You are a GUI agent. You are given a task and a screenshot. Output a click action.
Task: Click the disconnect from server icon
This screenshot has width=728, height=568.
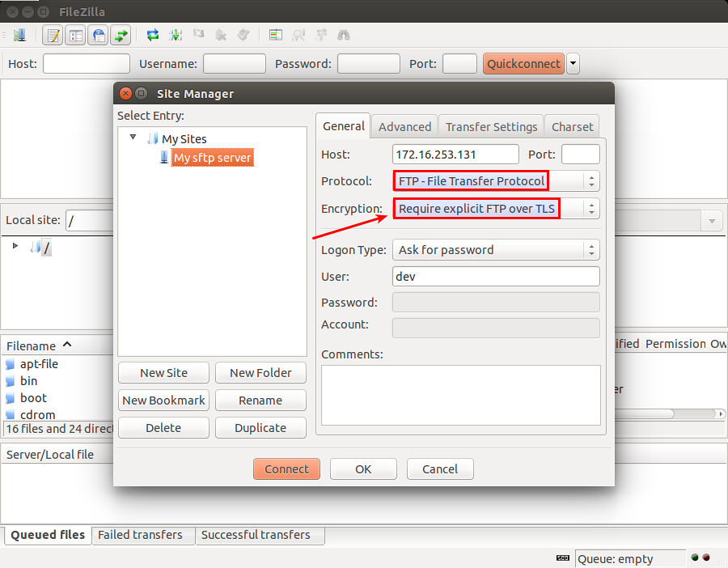pos(221,35)
